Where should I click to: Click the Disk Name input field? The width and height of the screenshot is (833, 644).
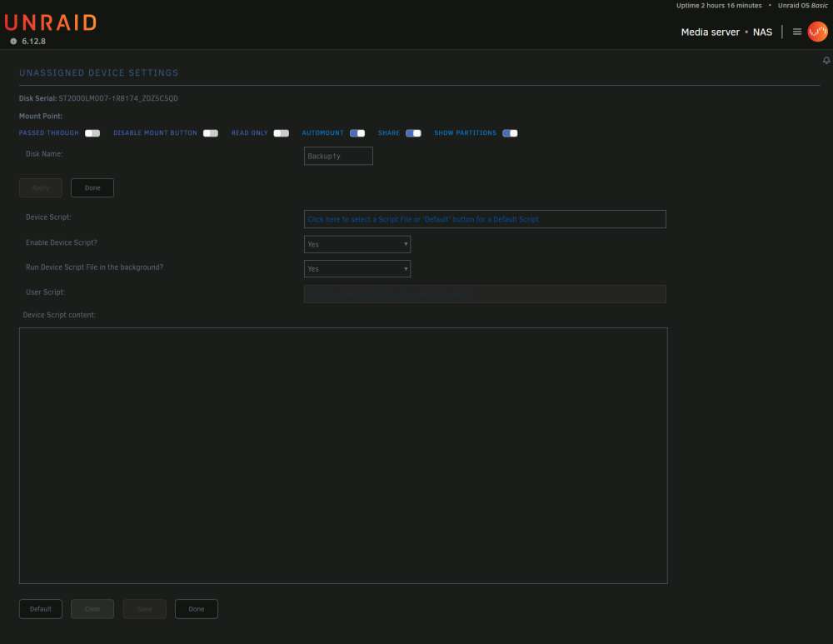[338, 156]
